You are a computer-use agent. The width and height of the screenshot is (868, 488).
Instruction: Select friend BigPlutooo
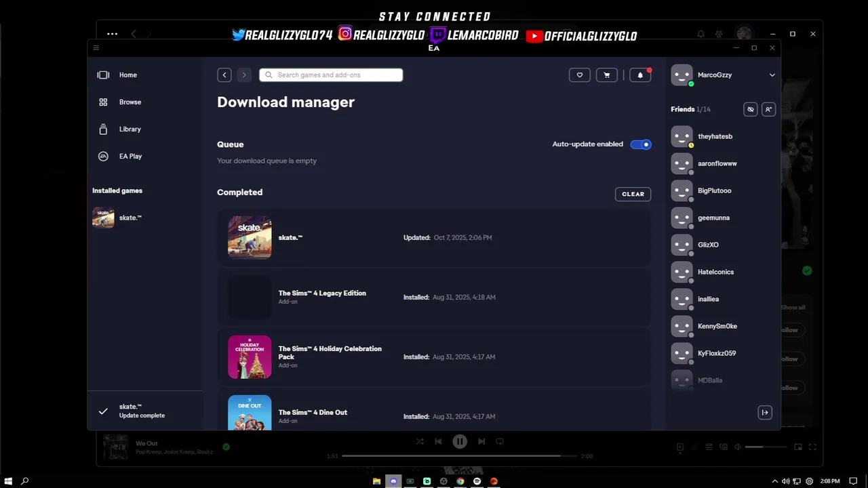[x=722, y=190]
